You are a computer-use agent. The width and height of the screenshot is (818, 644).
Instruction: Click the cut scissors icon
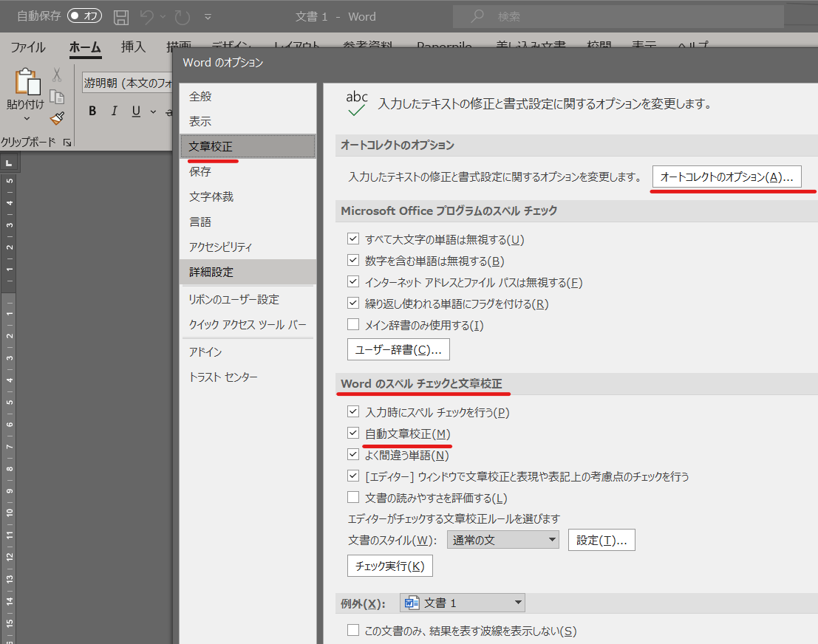(57, 75)
